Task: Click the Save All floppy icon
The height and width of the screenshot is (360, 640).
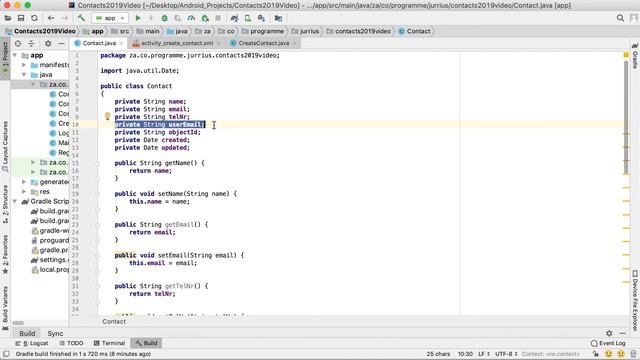Action: coord(21,18)
